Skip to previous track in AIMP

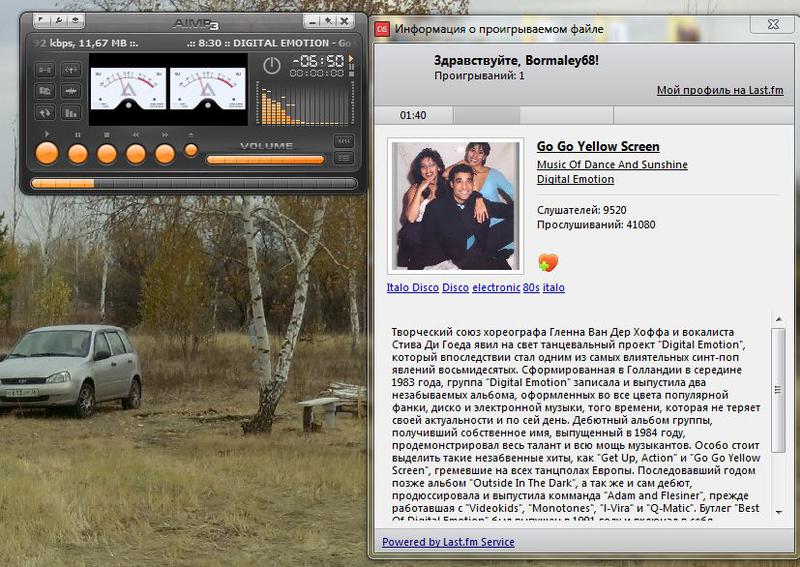pos(135,153)
